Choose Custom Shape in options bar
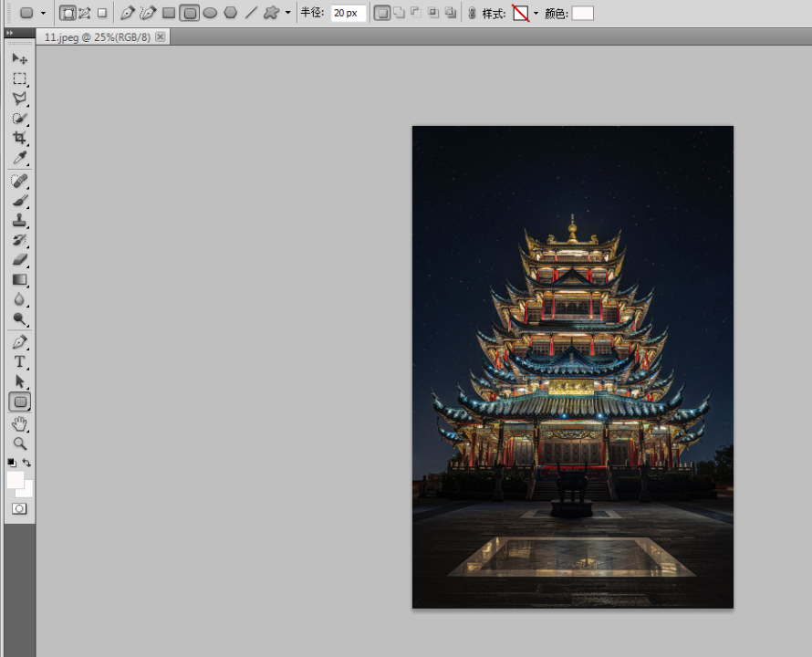 pos(271,13)
